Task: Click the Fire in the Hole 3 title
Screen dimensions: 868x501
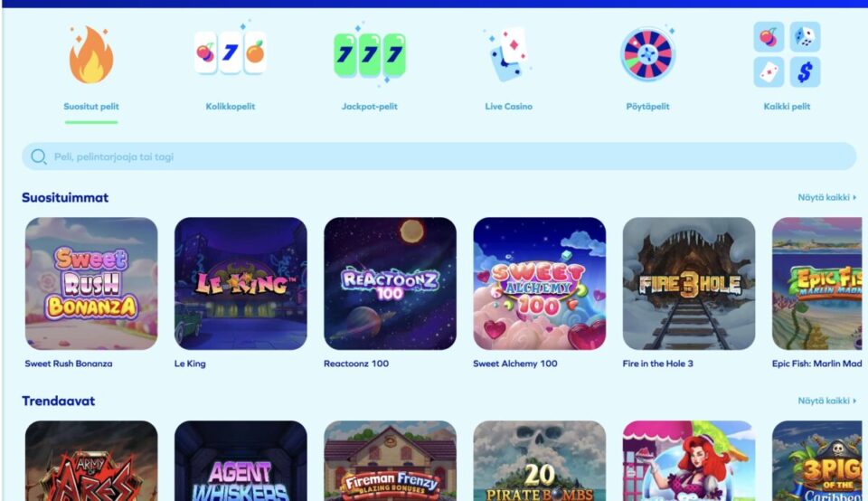Action: (x=657, y=364)
